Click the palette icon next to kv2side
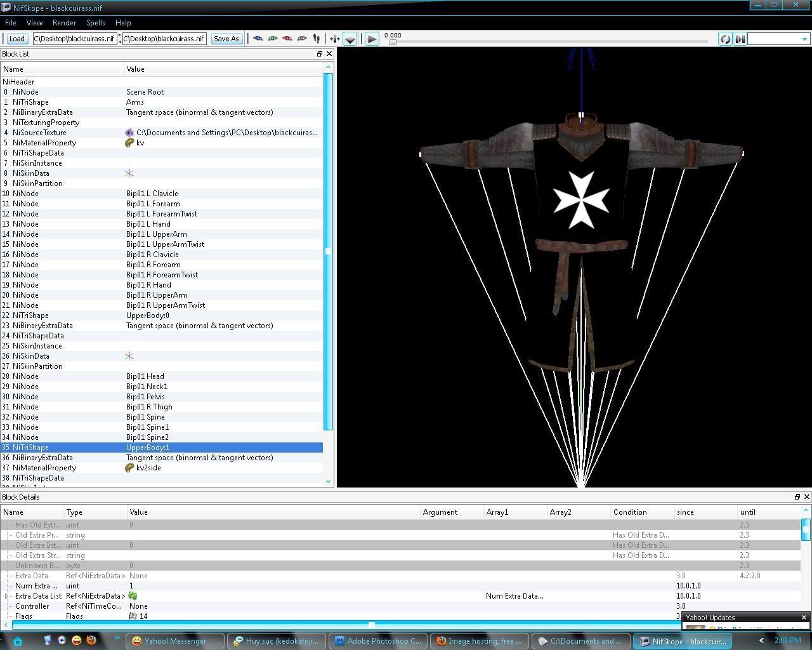Image resolution: width=812 pixels, height=650 pixels. [x=129, y=468]
